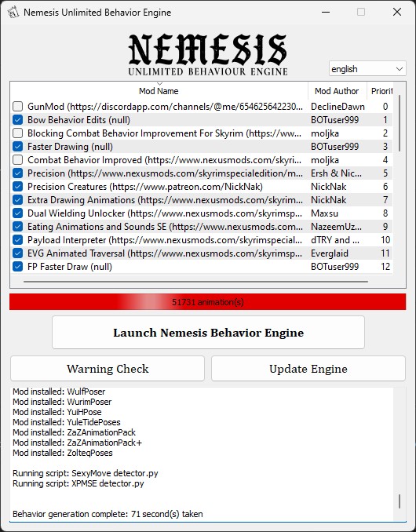This screenshot has height=532, width=416.
Task: Toggle the Precision Creatures checkbox
Action: 17,186
